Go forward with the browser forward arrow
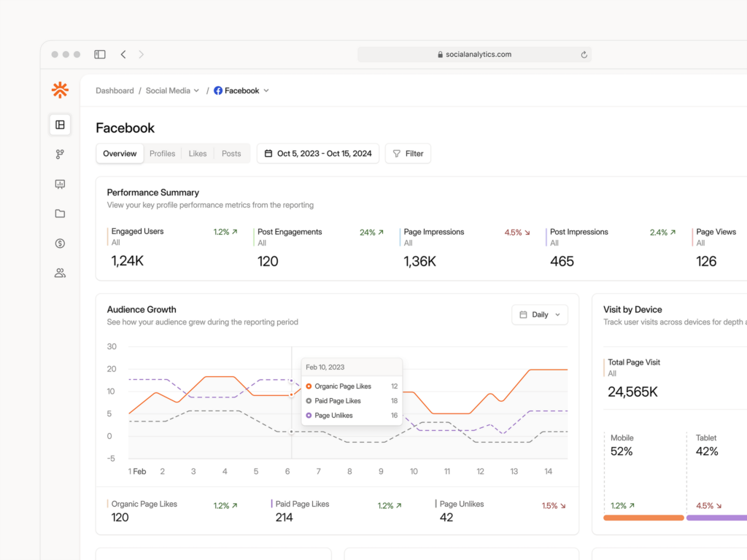 tap(141, 54)
